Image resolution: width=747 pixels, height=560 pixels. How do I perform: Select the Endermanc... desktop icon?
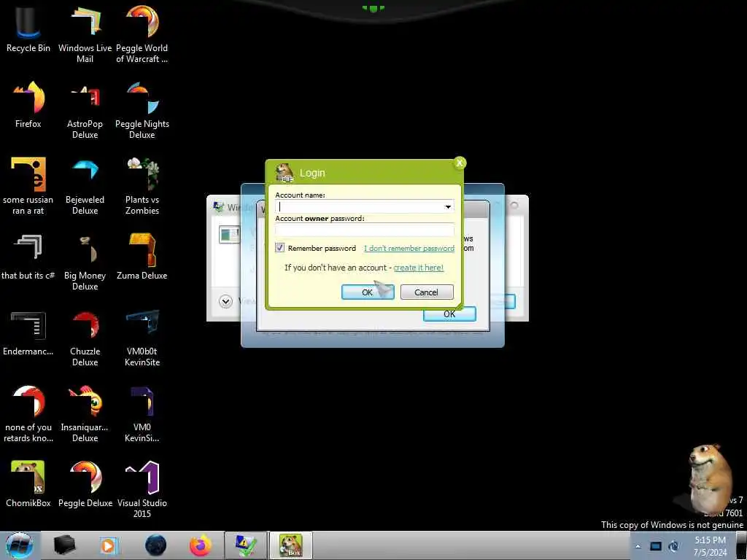coord(28,332)
